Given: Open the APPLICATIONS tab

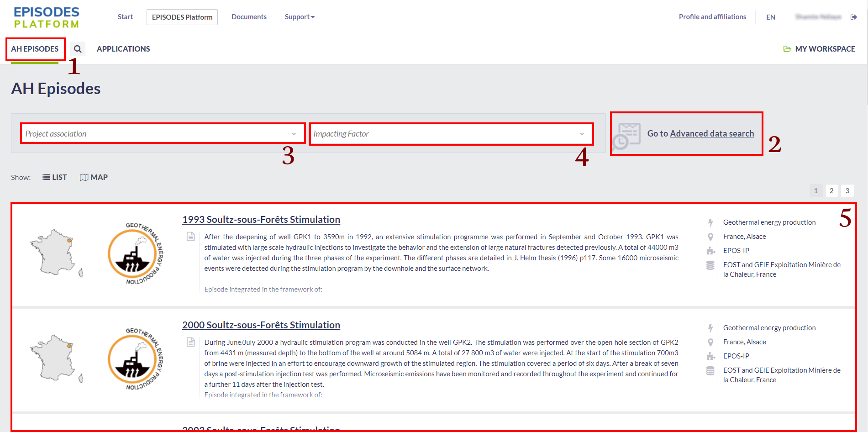Looking at the screenshot, I should (x=123, y=49).
